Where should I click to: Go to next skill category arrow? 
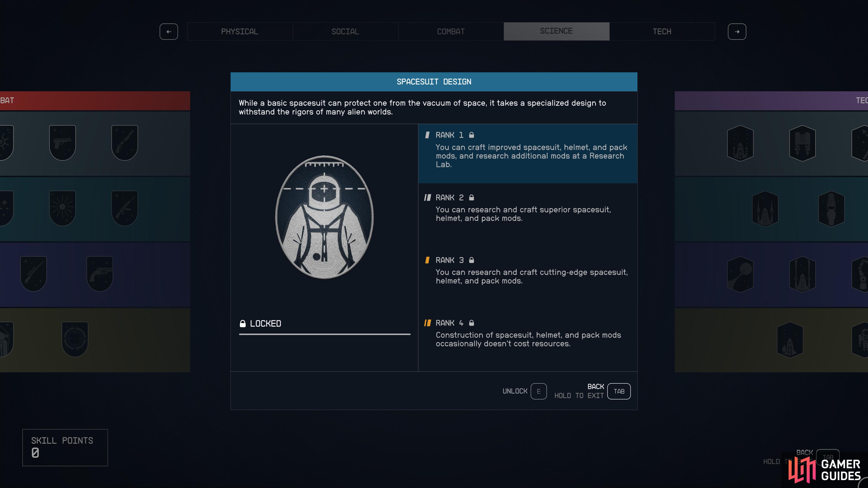point(737,32)
